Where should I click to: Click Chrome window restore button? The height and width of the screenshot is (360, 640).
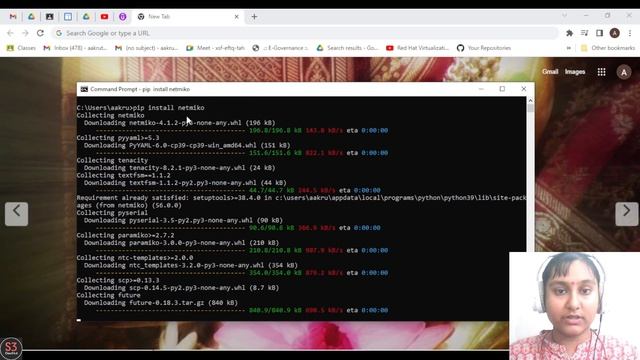click(x=608, y=16)
